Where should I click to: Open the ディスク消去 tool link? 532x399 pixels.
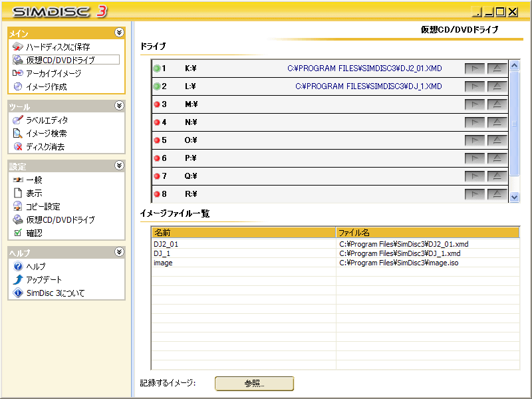(x=45, y=147)
